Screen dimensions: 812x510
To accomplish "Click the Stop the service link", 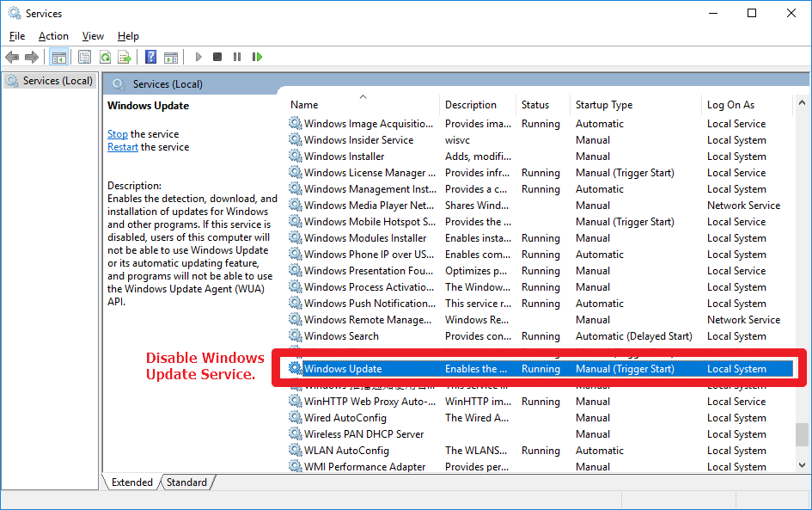I will tap(118, 134).
